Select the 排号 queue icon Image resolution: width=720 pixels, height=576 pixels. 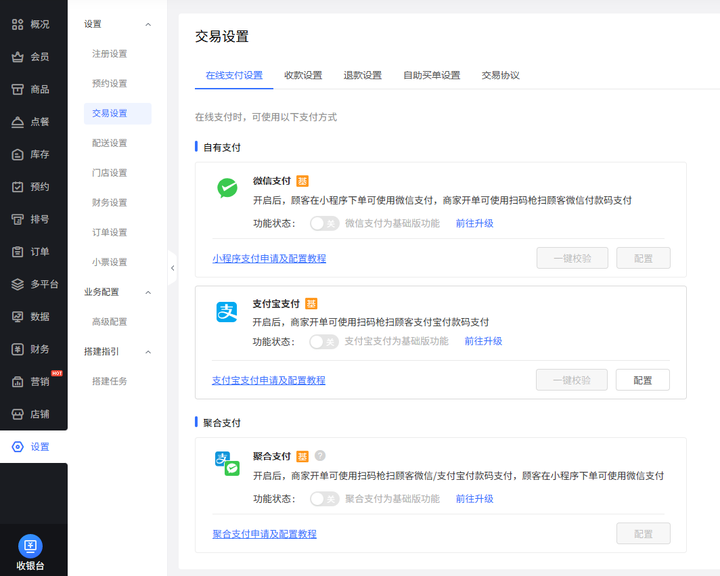pyautogui.click(x=17, y=220)
